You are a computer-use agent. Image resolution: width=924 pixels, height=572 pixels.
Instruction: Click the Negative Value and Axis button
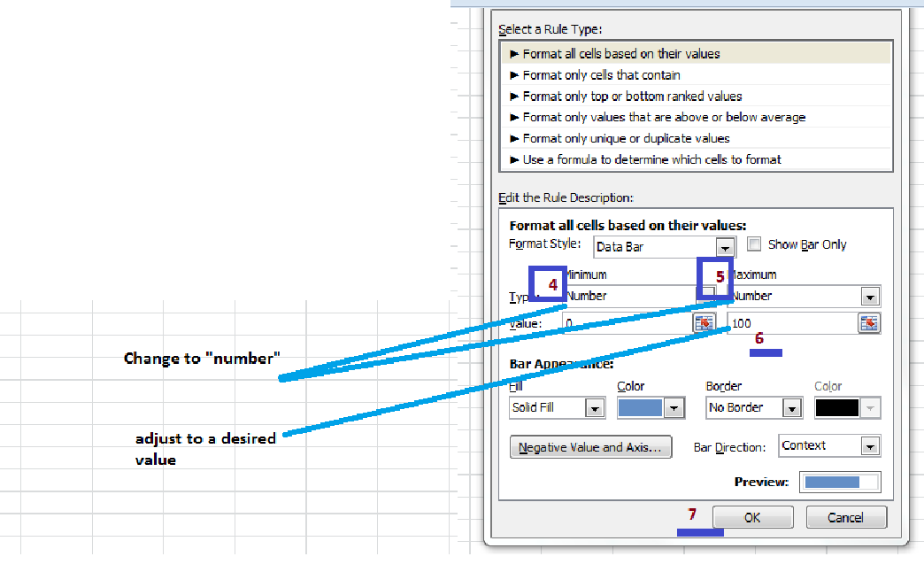pos(590,447)
